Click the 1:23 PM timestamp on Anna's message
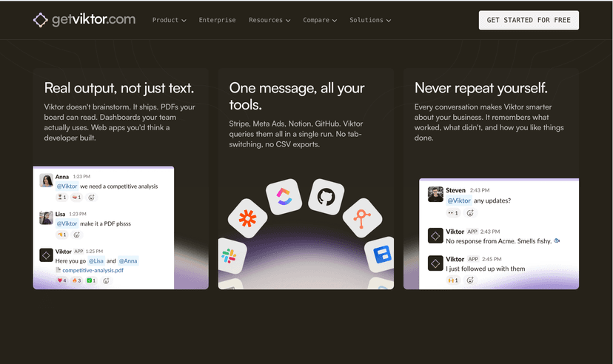The image size is (613, 364). tap(81, 177)
